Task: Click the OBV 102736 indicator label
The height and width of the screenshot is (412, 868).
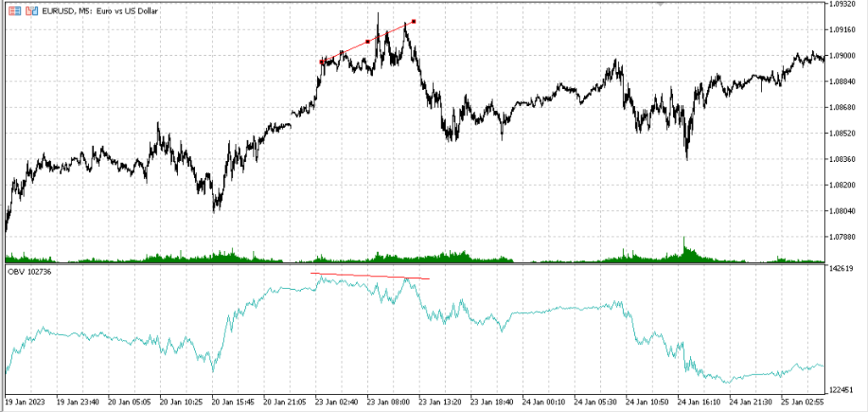Action: 30,271
